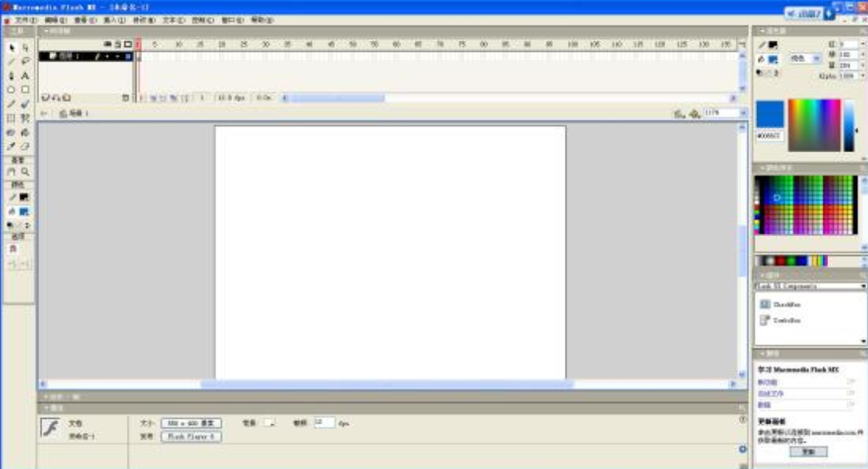
Task: Select the Fill Transform tool
Action: pyautogui.click(x=26, y=118)
